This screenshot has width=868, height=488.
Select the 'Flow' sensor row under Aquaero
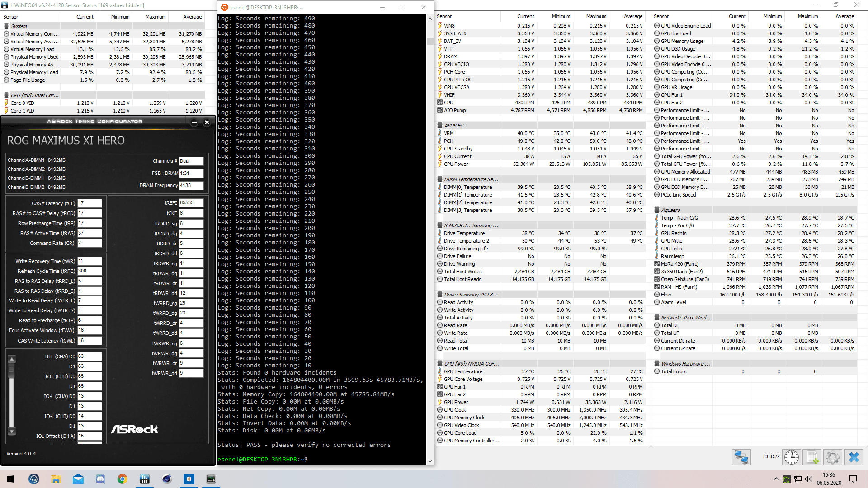point(755,295)
